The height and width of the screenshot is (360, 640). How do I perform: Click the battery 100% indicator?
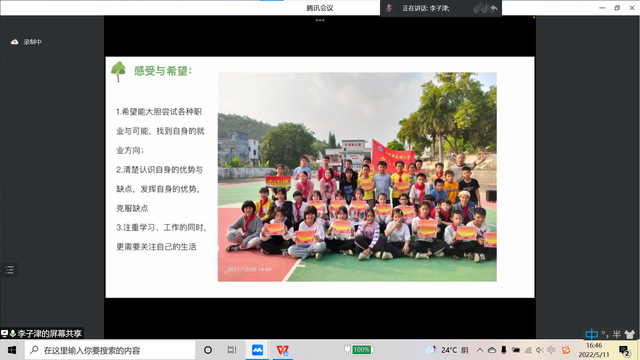[x=359, y=350]
